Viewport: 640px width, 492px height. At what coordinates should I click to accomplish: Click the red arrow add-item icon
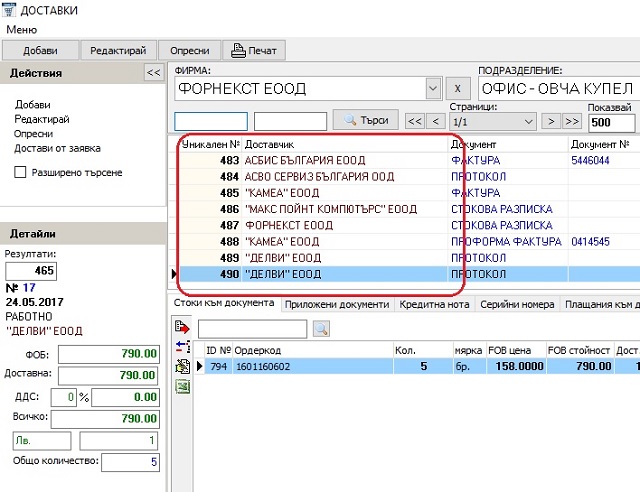(x=182, y=327)
